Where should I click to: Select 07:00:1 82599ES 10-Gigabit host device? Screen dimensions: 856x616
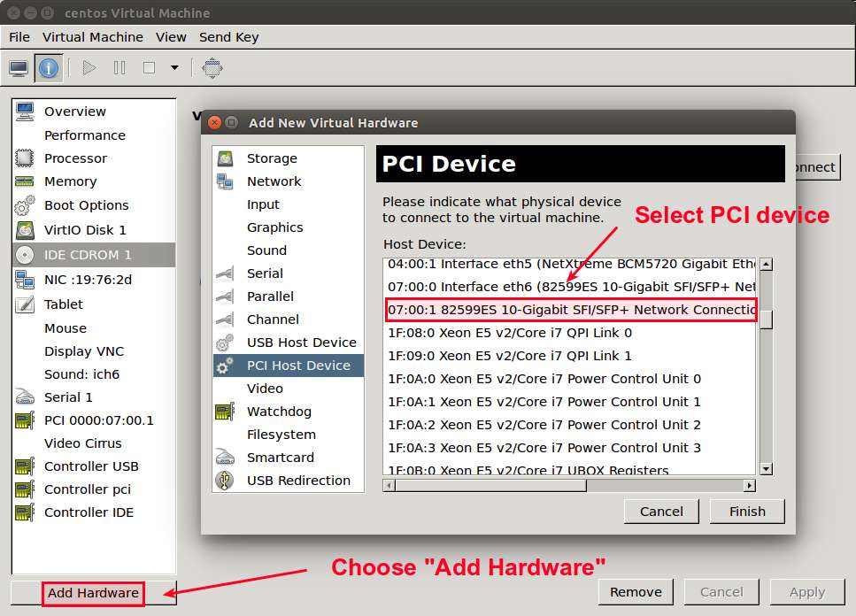coord(571,310)
